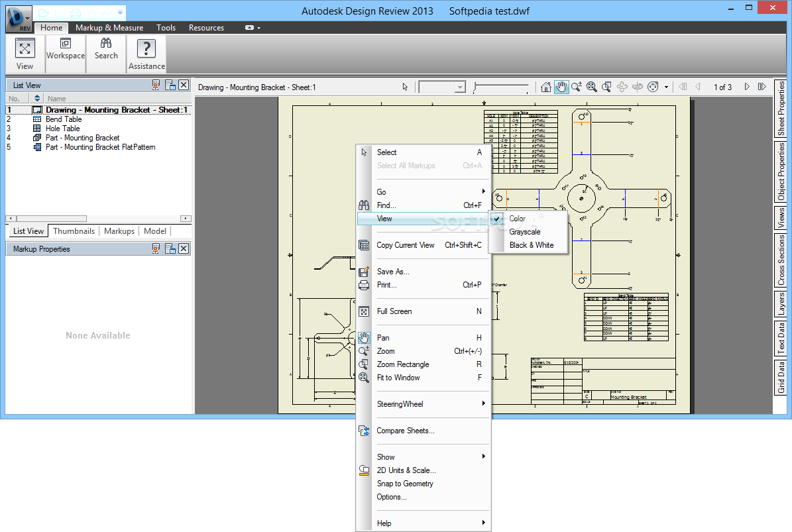Select the Zoom tool in canvas toolbar
Viewport: 792px width, 532px height.
[577, 87]
